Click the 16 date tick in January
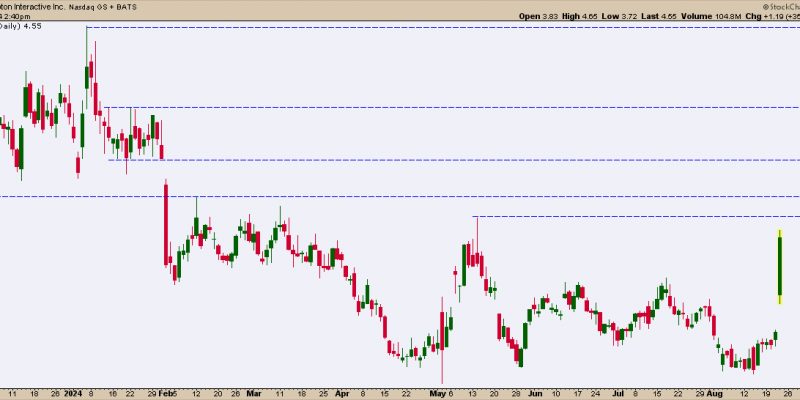The width and height of the screenshot is (800, 400). pos(113,394)
